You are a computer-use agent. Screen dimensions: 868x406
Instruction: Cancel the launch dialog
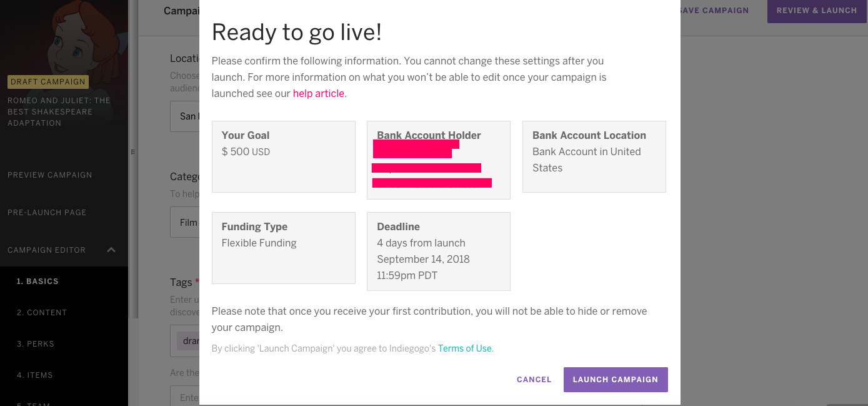pyautogui.click(x=534, y=380)
